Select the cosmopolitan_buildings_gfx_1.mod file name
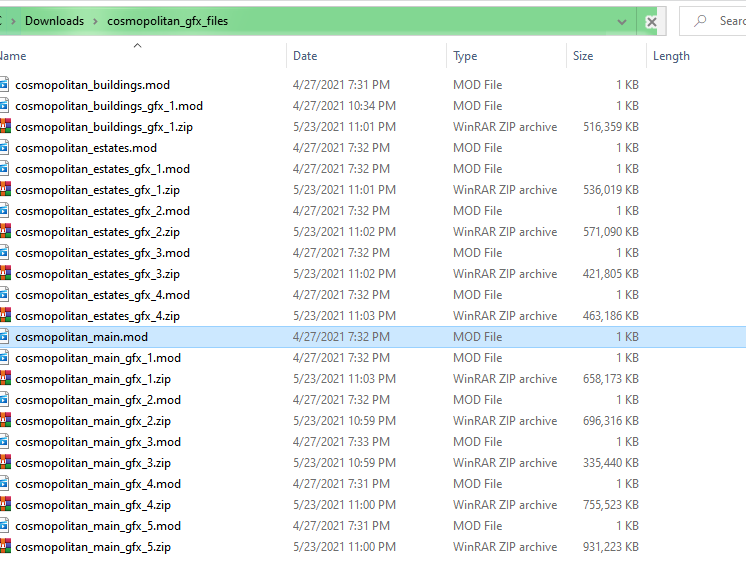746x583 pixels. [109, 106]
